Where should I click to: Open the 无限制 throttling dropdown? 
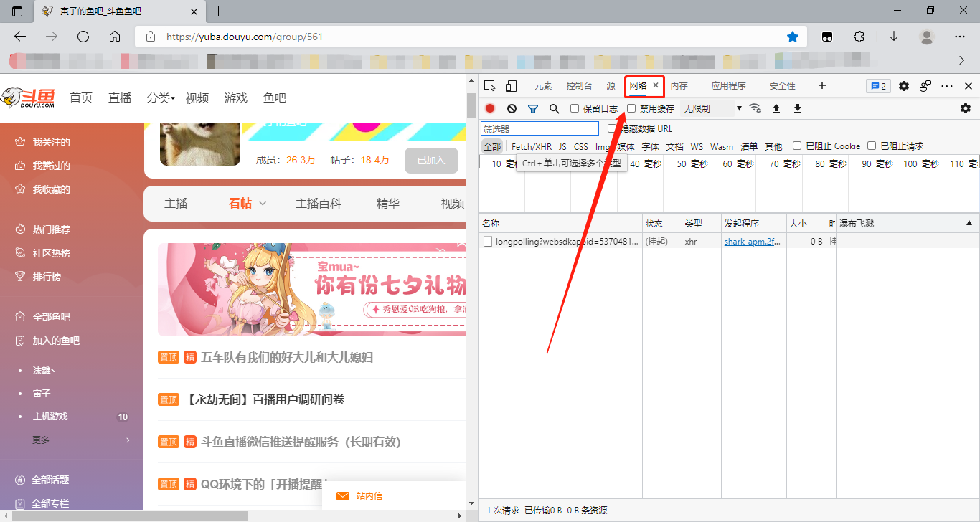coord(712,108)
